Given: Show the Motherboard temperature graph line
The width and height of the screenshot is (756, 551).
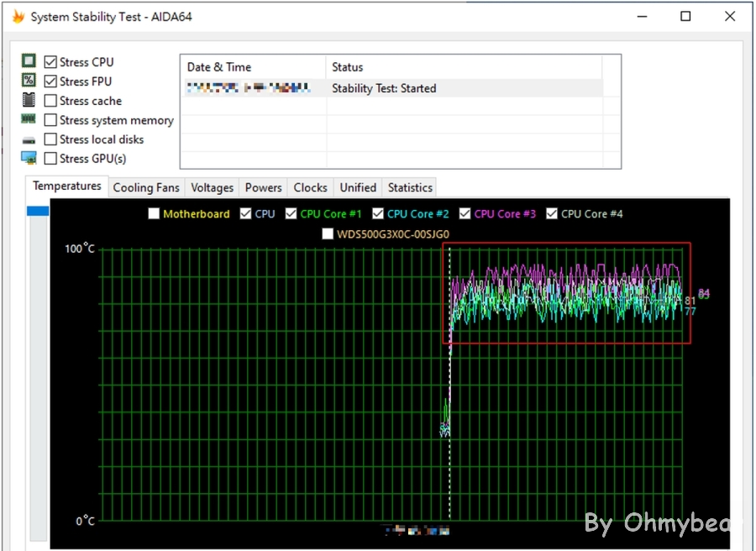Looking at the screenshot, I should 154,213.
